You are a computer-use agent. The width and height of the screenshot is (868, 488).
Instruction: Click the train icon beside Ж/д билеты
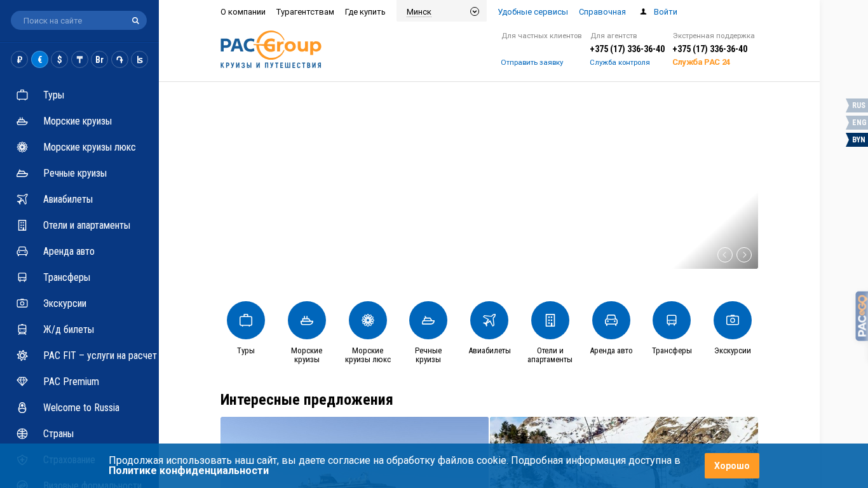coord(22,329)
